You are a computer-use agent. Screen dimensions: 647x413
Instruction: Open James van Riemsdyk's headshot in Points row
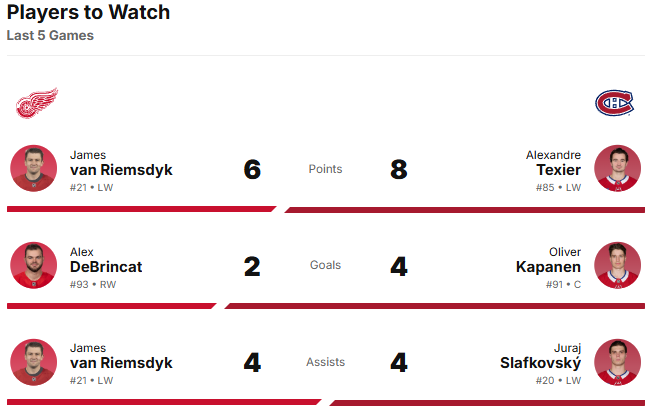[34, 168]
